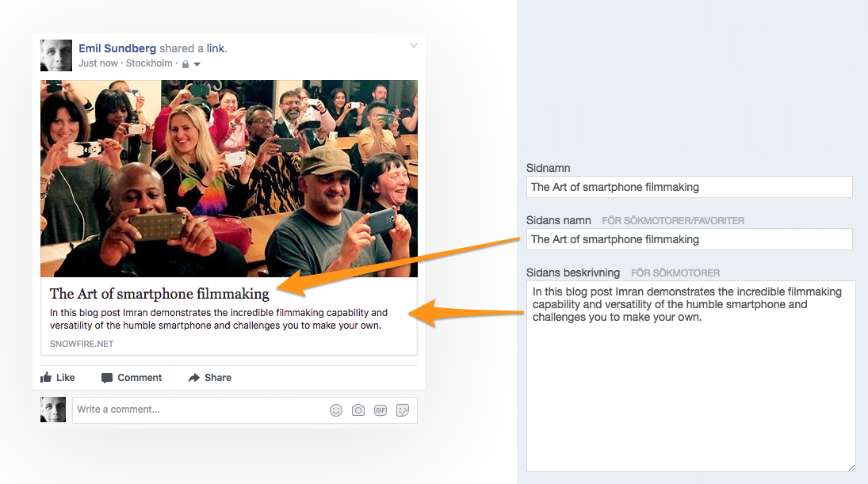
Task: Open the sticker picker icon
Action: [x=403, y=410]
